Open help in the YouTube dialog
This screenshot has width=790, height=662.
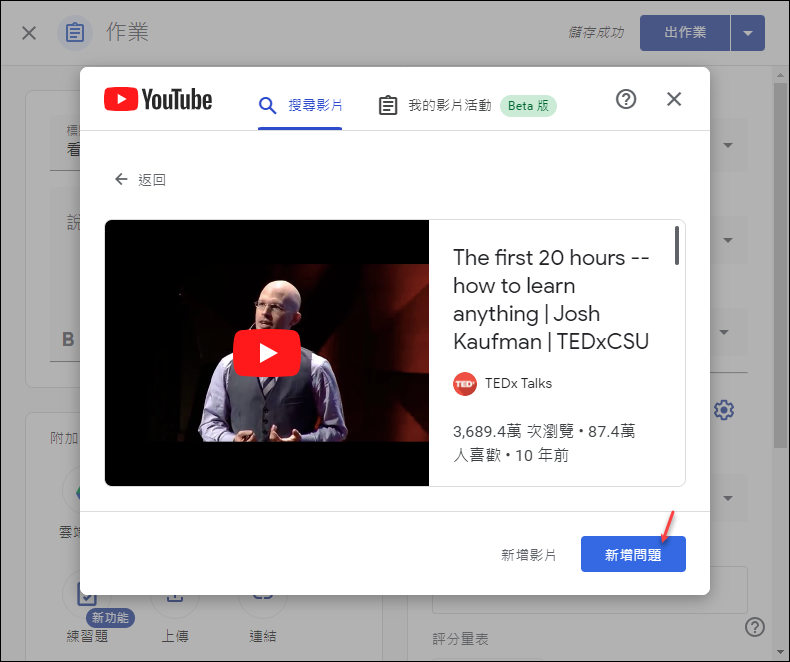[x=626, y=99]
